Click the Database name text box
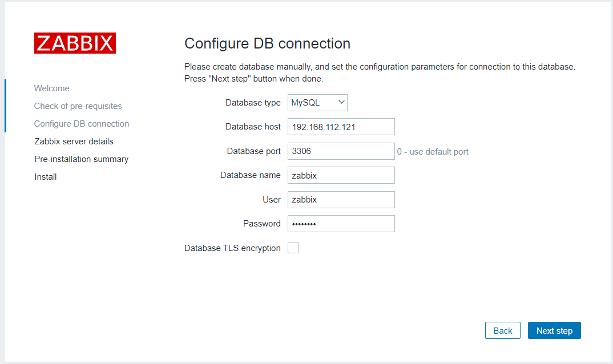The width and height of the screenshot is (613, 364). click(341, 175)
